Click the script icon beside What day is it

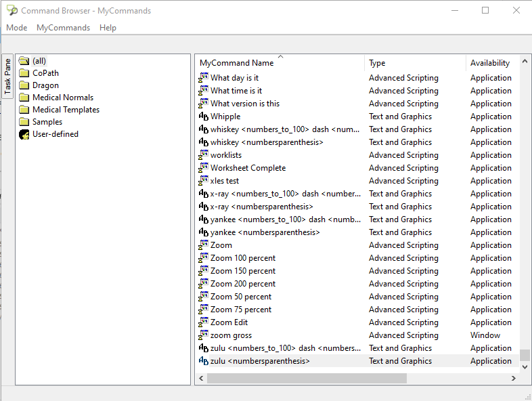(x=203, y=78)
